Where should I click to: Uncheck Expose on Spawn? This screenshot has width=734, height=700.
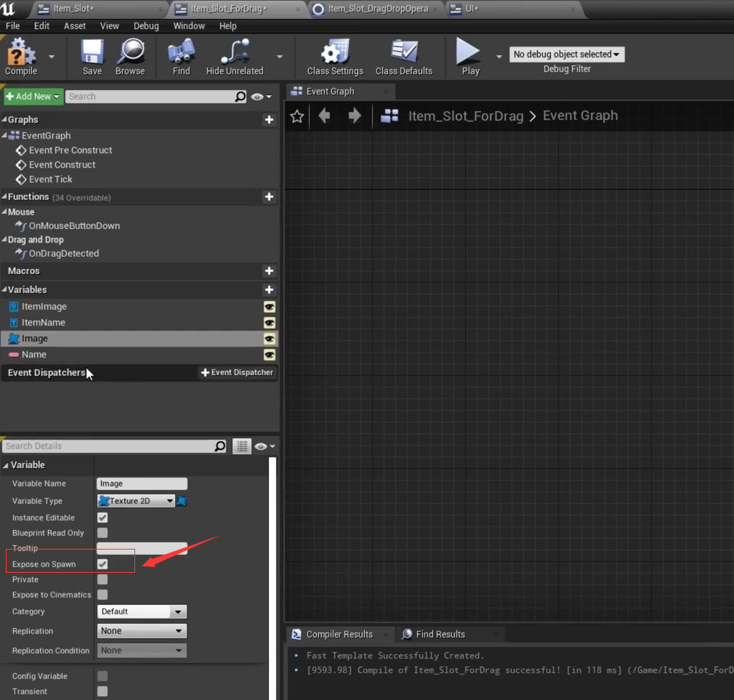coord(102,564)
